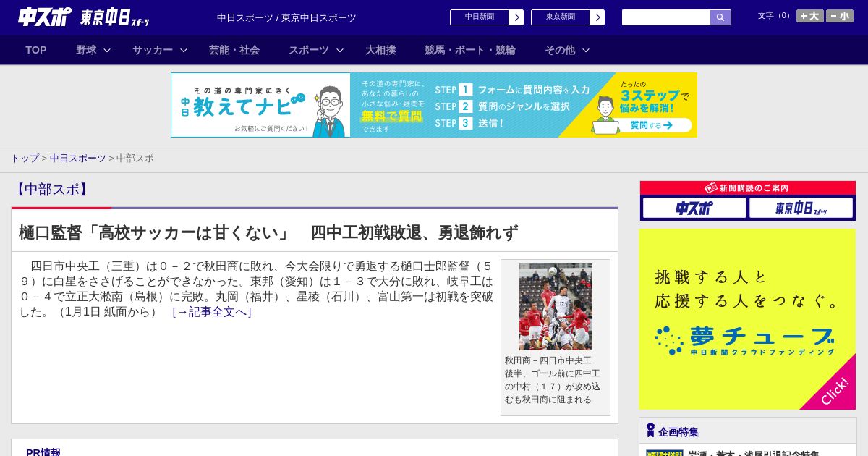Expand the スポーツ dropdown chevron

(340, 50)
